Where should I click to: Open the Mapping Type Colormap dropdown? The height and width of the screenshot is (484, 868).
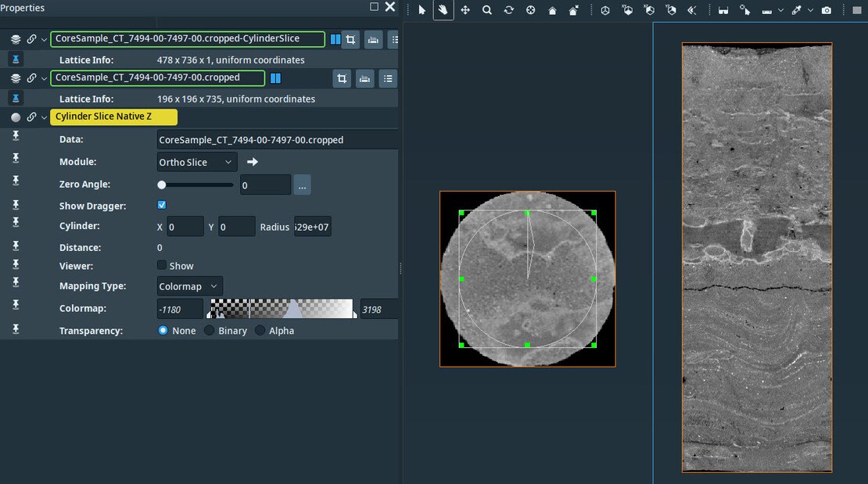coord(189,286)
